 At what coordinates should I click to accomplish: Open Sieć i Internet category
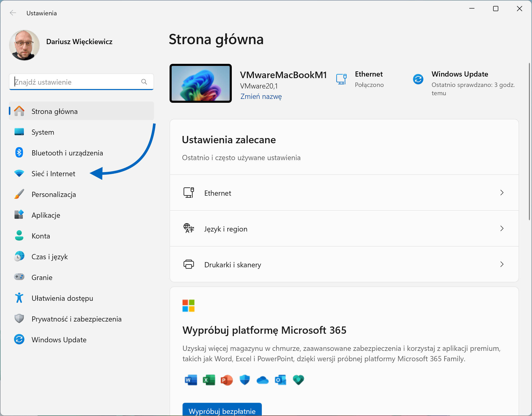point(81,173)
